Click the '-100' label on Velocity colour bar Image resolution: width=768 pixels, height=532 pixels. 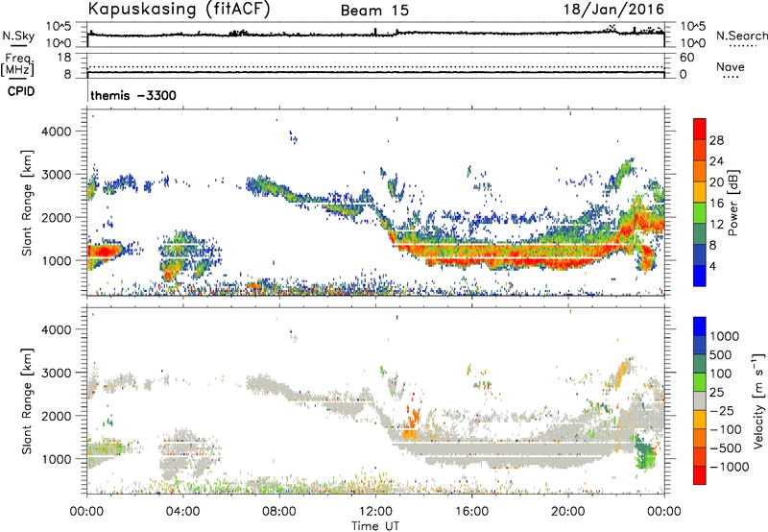pos(726,429)
